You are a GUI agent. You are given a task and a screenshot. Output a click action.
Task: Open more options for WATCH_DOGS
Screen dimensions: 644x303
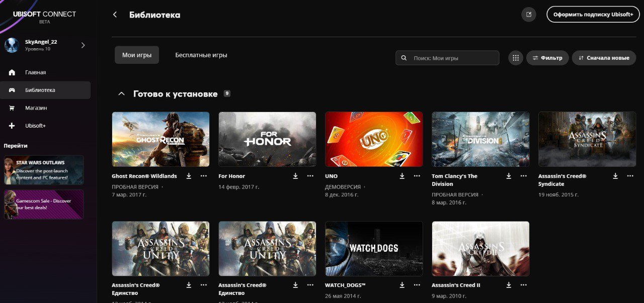tap(417, 285)
